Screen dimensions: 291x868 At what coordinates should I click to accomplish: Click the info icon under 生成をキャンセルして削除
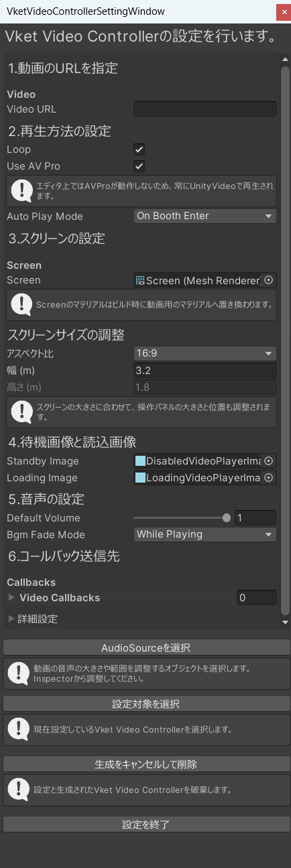click(18, 789)
